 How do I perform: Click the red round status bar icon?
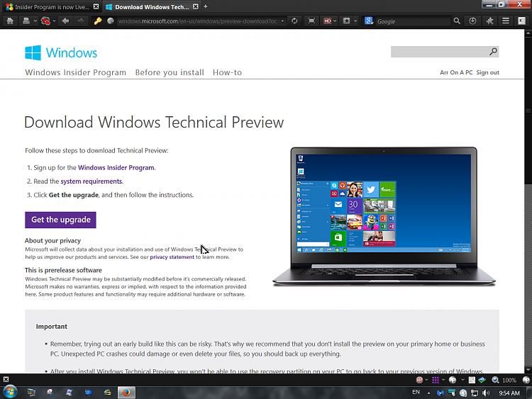419,380
